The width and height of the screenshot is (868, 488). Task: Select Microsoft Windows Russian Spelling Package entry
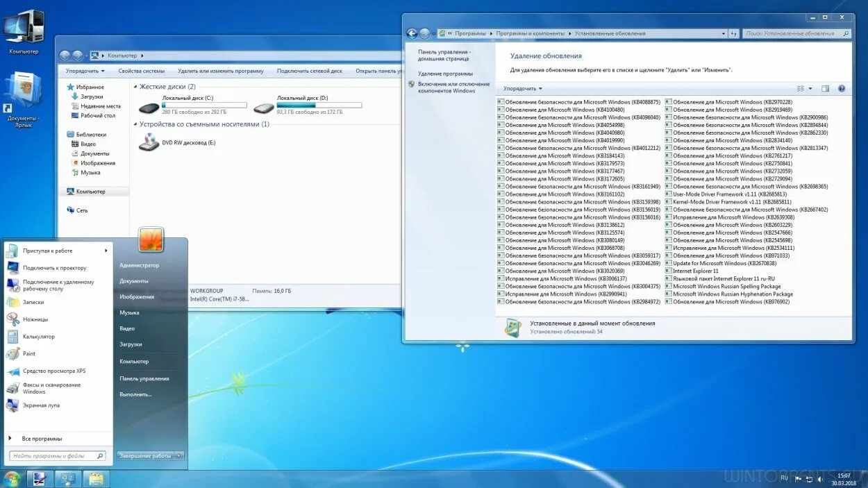click(x=723, y=286)
